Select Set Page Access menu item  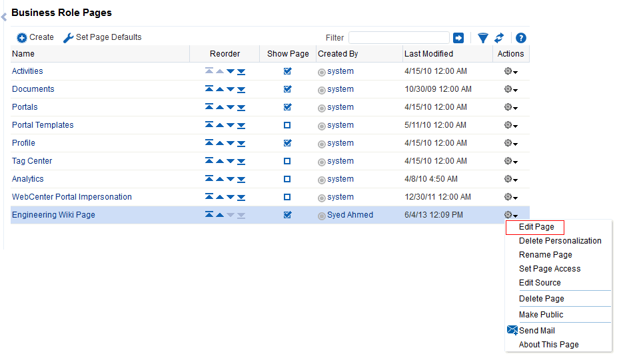[x=550, y=268]
